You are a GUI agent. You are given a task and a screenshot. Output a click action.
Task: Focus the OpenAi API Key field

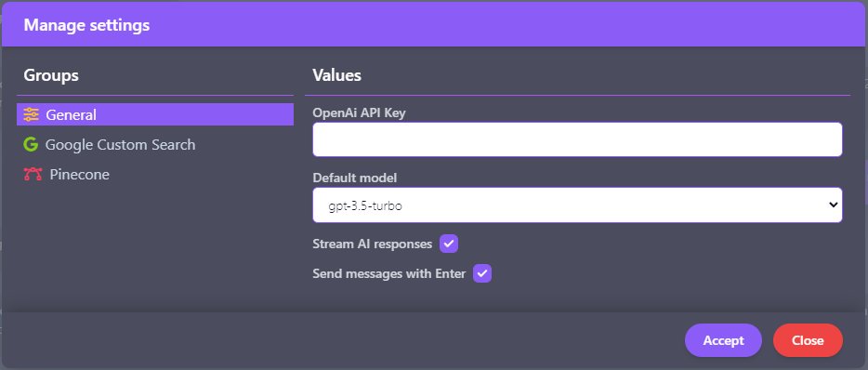[x=577, y=139]
